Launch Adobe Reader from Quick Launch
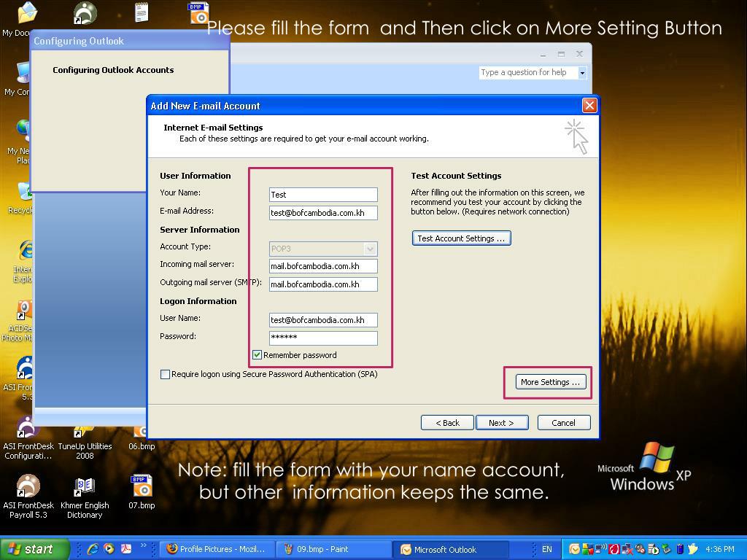 coord(125,549)
